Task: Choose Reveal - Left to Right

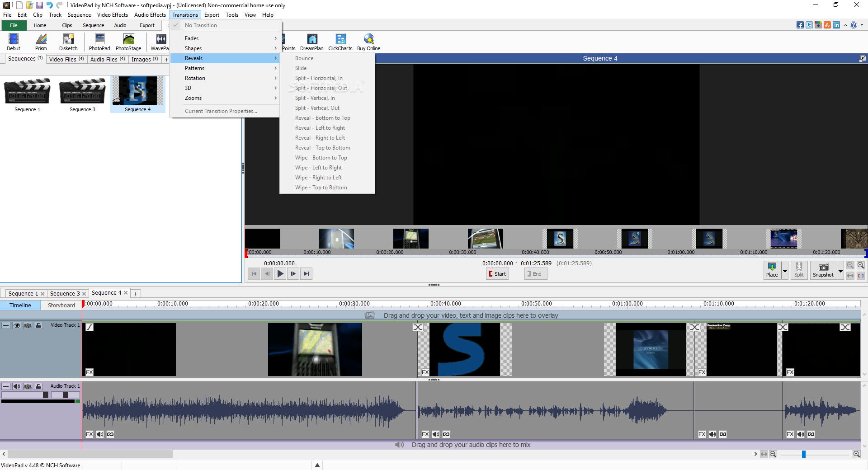Action: (327, 128)
